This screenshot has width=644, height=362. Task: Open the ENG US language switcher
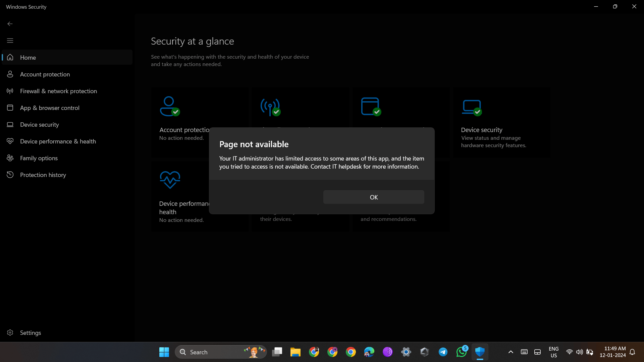pyautogui.click(x=553, y=352)
